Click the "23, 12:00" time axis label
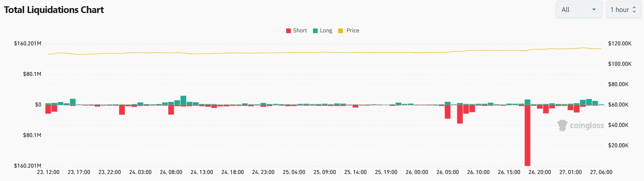The height and width of the screenshot is (181, 644). (x=48, y=172)
